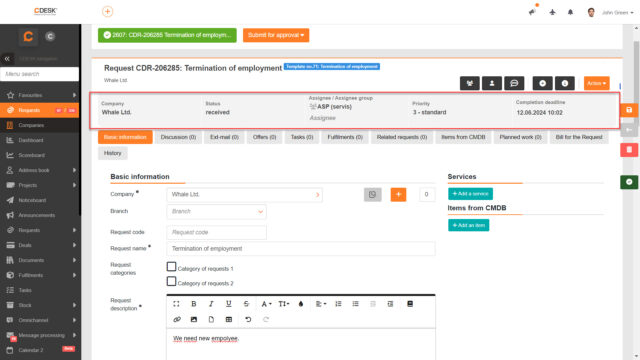This screenshot has height=360, width=640.
Task: Click the red delete icon on right edge
Action: click(x=629, y=150)
